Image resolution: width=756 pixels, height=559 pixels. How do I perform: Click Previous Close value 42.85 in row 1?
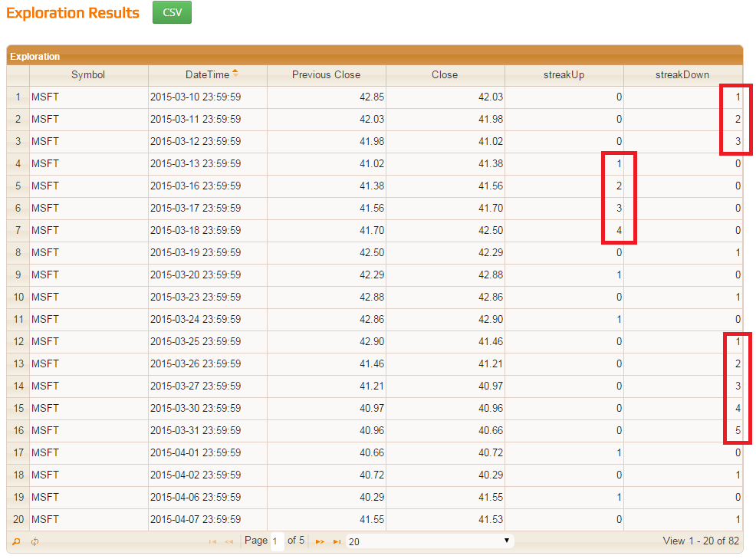tap(372, 97)
